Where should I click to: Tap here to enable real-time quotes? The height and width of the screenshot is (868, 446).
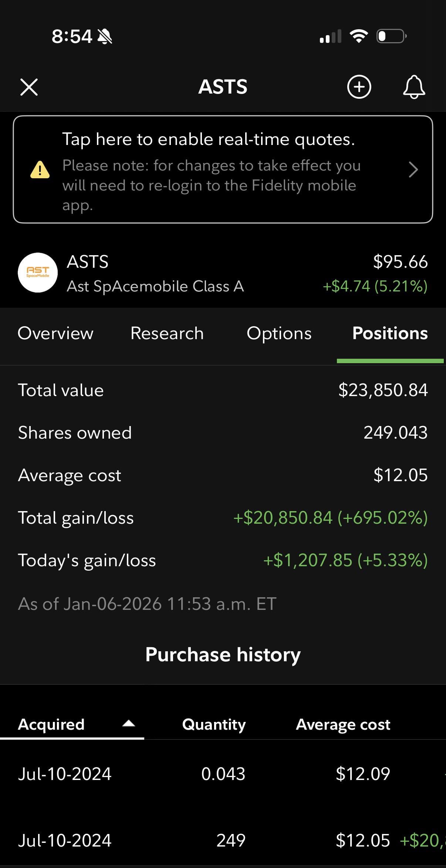tap(209, 140)
